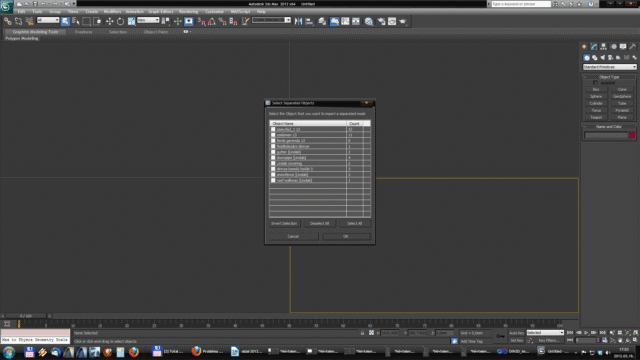Select Shapes category in Create panel
The height and width of the screenshot is (360, 640).
point(595,58)
